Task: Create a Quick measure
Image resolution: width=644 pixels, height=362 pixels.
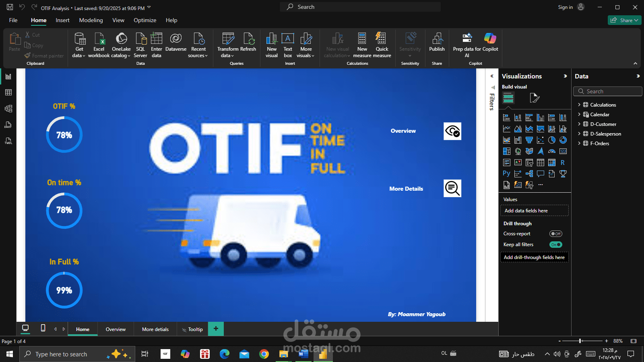Action: pos(382,45)
